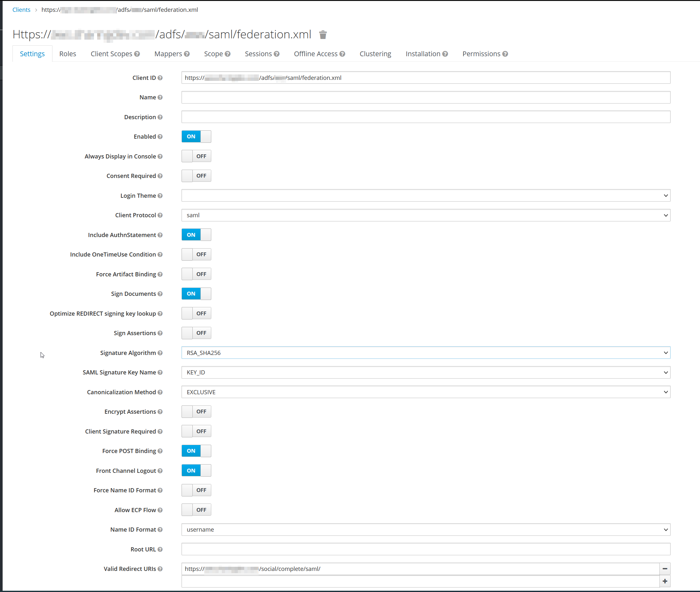Disable the Enabled toggle
The width and height of the screenshot is (700, 592).
[x=196, y=136]
